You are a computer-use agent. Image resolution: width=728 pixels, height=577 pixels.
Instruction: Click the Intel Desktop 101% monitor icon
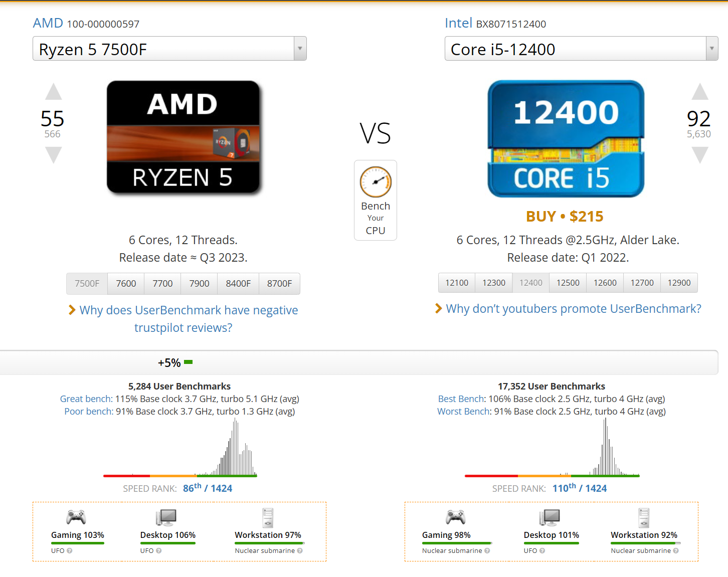(550, 518)
